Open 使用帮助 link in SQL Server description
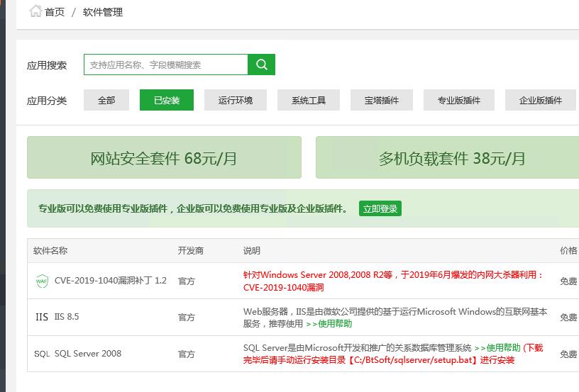This screenshot has width=579, height=392. (x=497, y=348)
